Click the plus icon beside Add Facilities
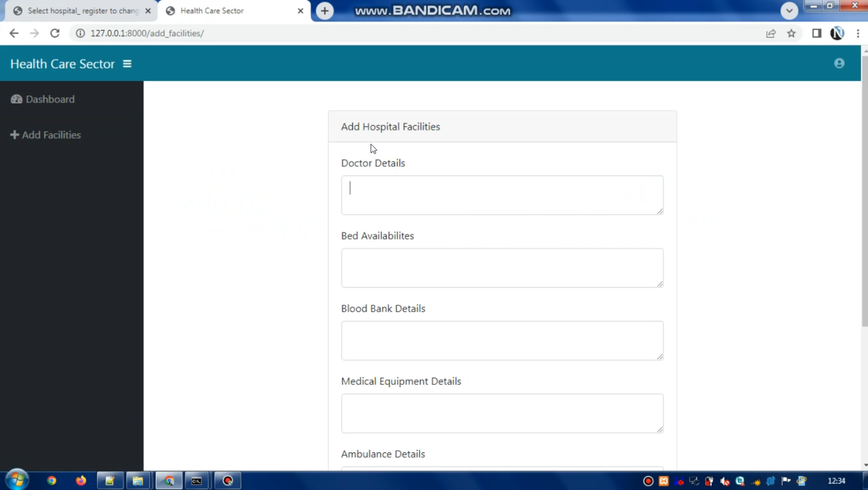 (x=14, y=135)
